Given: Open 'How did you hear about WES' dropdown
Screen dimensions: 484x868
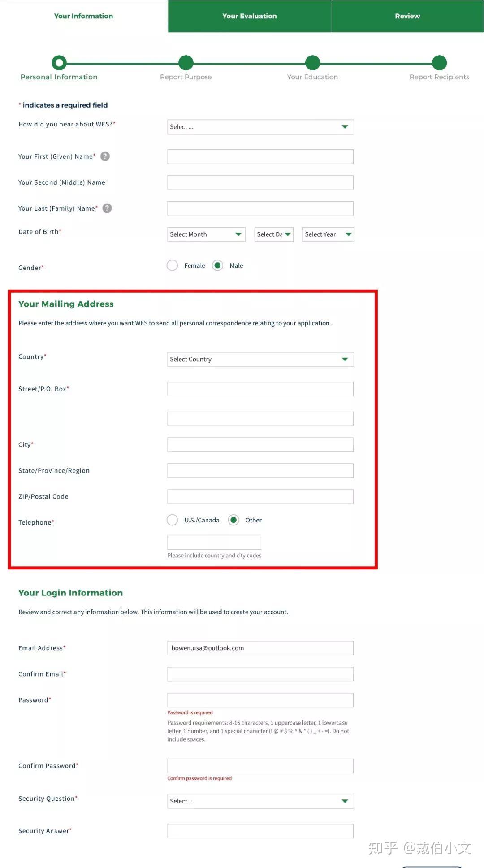Looking at the screenshot, I should tap(260, 127).
